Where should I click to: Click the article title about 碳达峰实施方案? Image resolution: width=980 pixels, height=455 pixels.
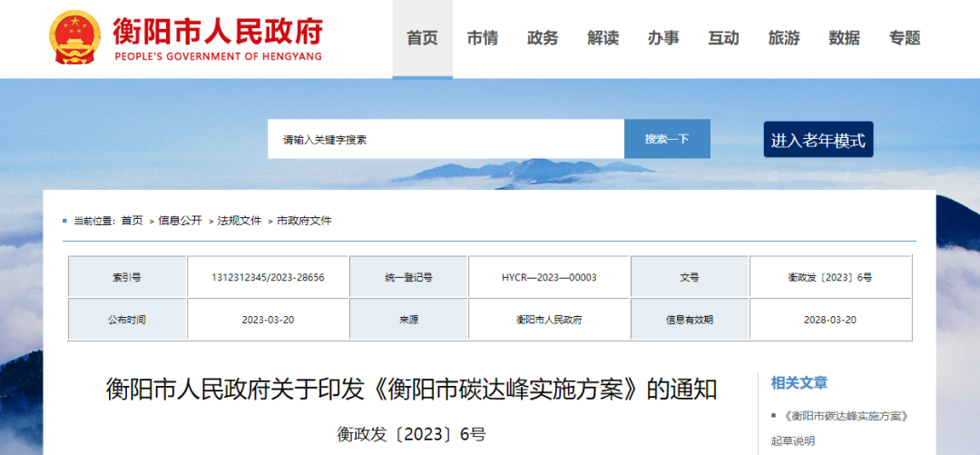pos(411,390)
